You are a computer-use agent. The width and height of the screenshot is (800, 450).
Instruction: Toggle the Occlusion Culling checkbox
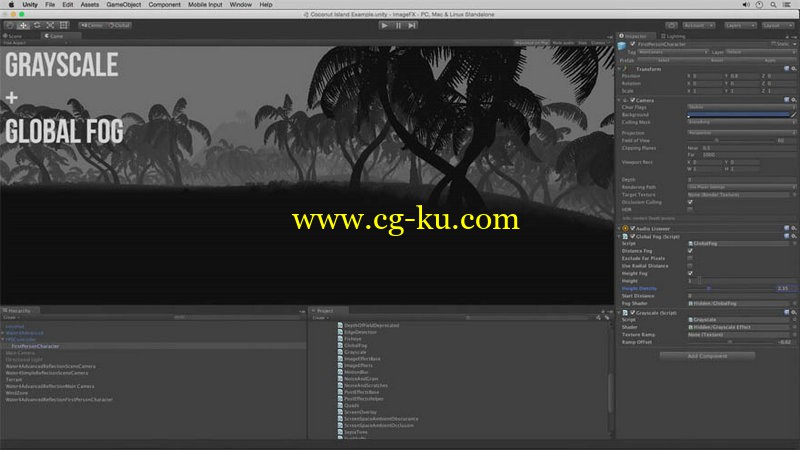click(690, 202)
